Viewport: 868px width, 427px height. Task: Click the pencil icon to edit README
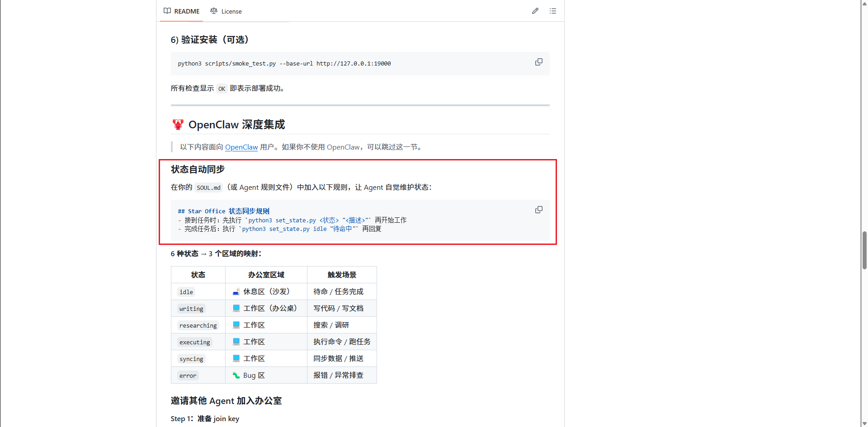point(535,11)
